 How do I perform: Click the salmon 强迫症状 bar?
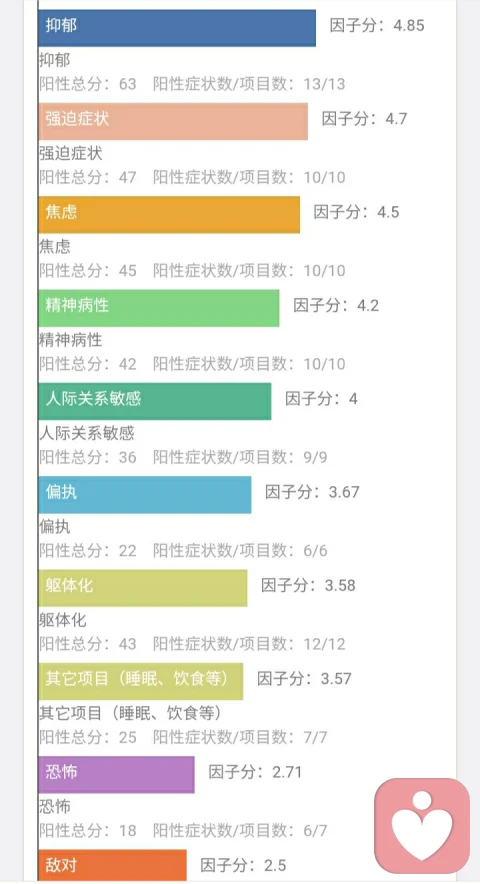pos(173,121)
